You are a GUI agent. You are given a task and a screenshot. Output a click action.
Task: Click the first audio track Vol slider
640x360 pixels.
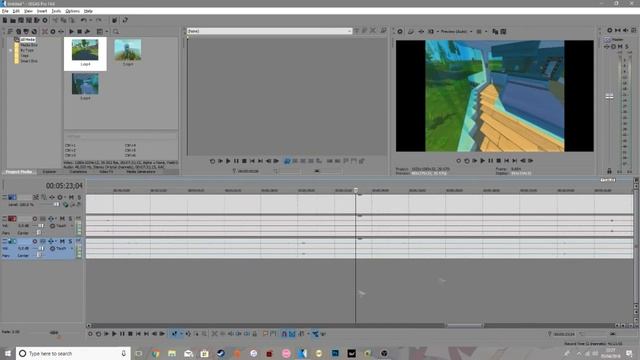40,226
